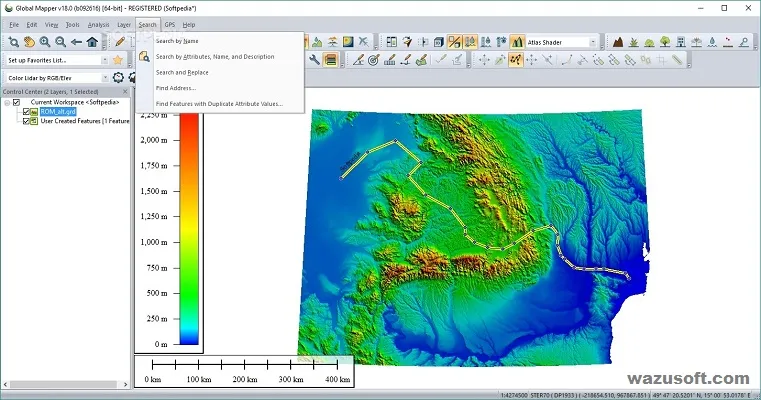Select the ROM_alt.grd layer row
This screenshot has width=761, height=400.
click(x=58, y=112)
